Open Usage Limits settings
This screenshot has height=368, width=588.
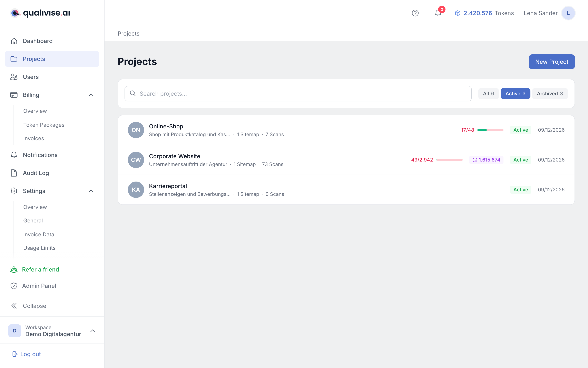click(x=39, y=248)
